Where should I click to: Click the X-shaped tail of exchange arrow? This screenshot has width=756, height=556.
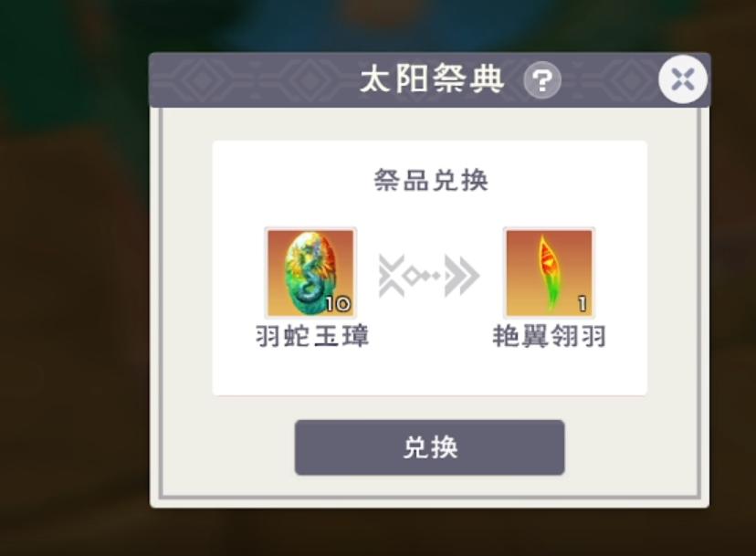click(x=392, y=276)
